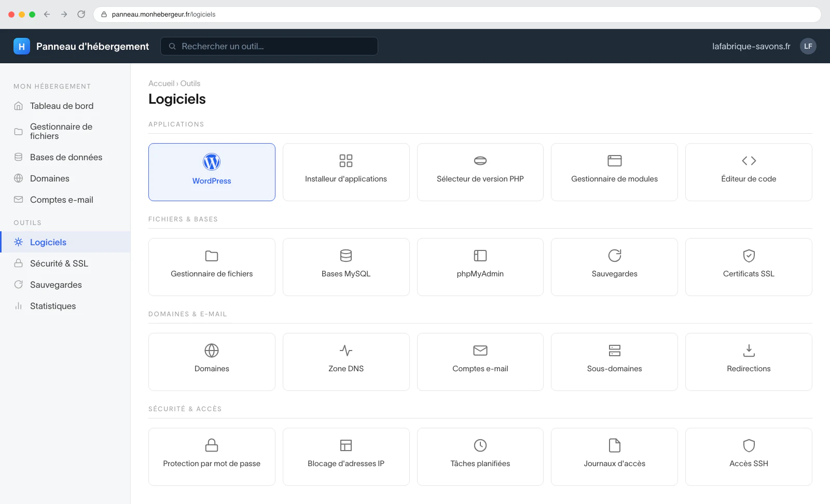Open the Accès SSH tile
This screenshot has height=504, width=830.
point(749,457)
